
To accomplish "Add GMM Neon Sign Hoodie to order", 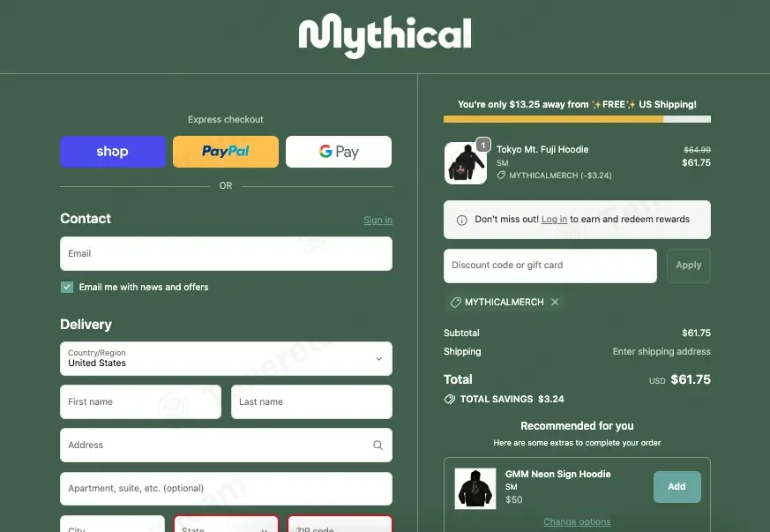I will (x=677, y=487).
